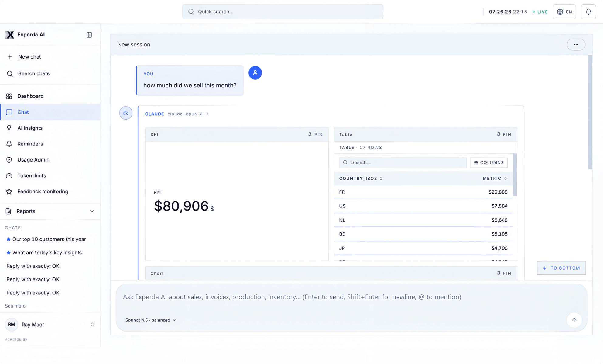Image resolution: width=603 pixels, height=364 pixels.
Task: Click the FR row country cell
Action: 342,192
